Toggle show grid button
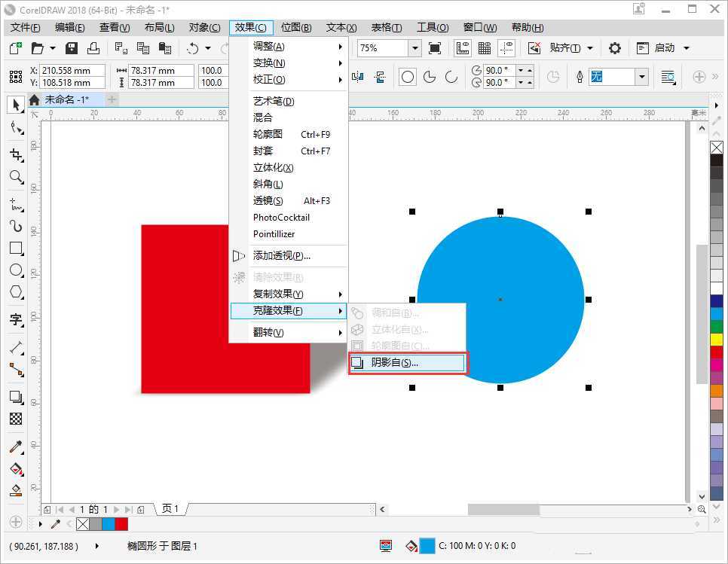Screen dimensions: 728x564 485,48
